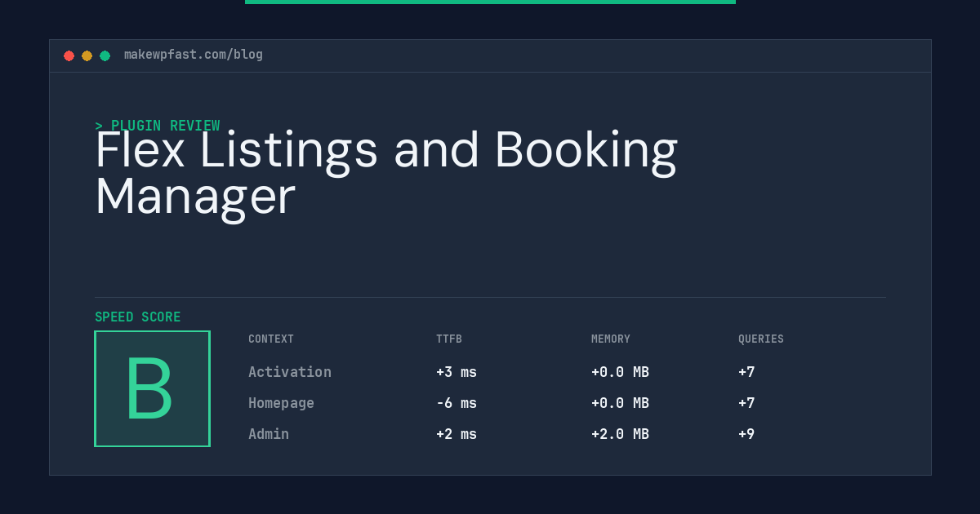Click the CONTEXT column header
Viewport: 980px width, 514px height.
click(x=271, y=339)
